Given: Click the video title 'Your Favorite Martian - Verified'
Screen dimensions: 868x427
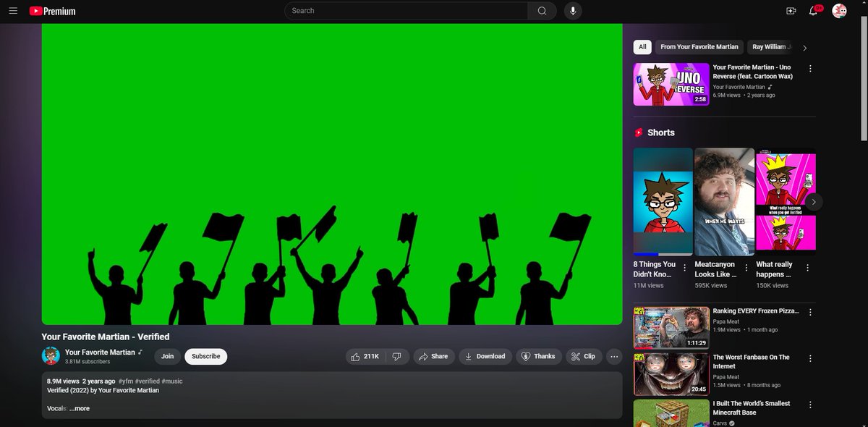Looking at the screenshot, I should point(106,337).
